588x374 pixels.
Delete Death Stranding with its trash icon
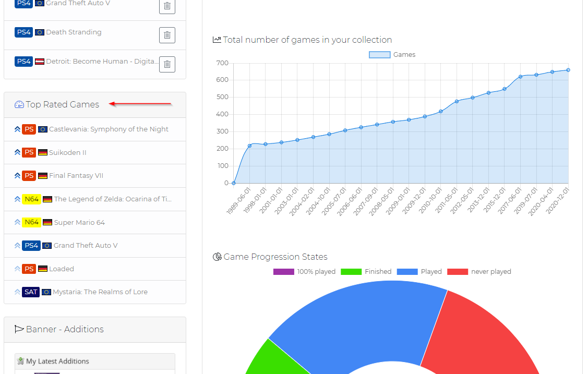(167, 35)
